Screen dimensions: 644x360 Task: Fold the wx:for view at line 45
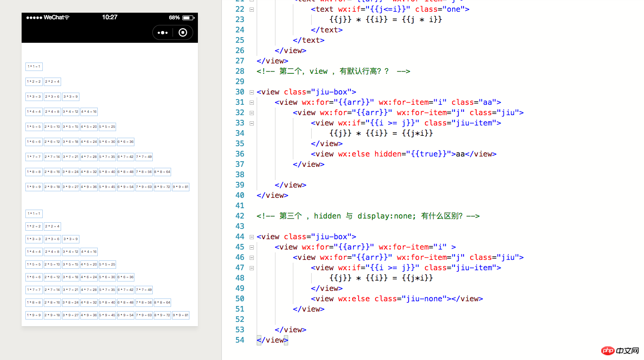252,247
